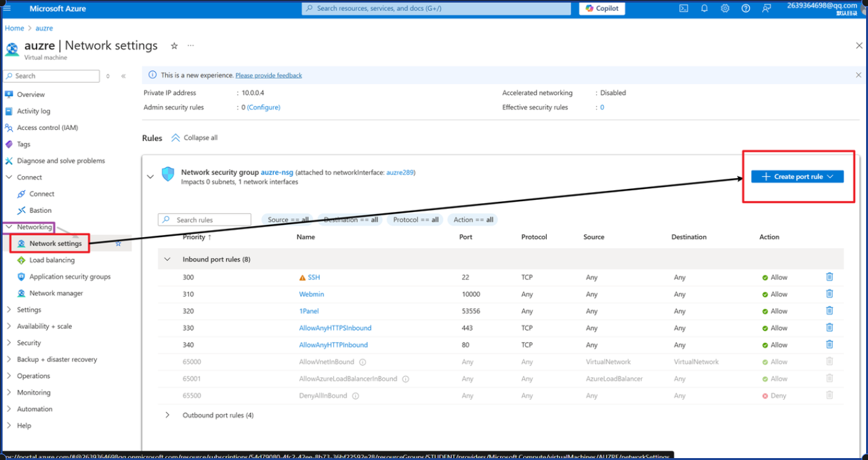Collapse Inbound port rules (8)
The width and height of the screenshot is (868, 460).
(x=167, y=259)
